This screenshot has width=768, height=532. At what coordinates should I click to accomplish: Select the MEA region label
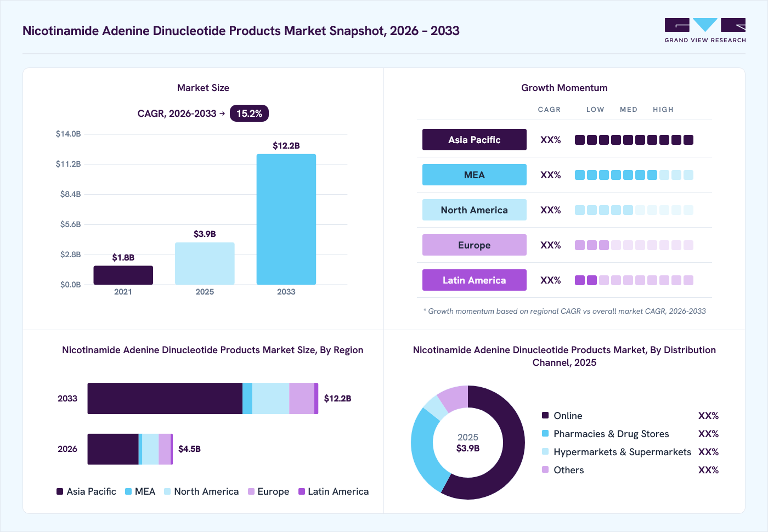tap(475, 175)
